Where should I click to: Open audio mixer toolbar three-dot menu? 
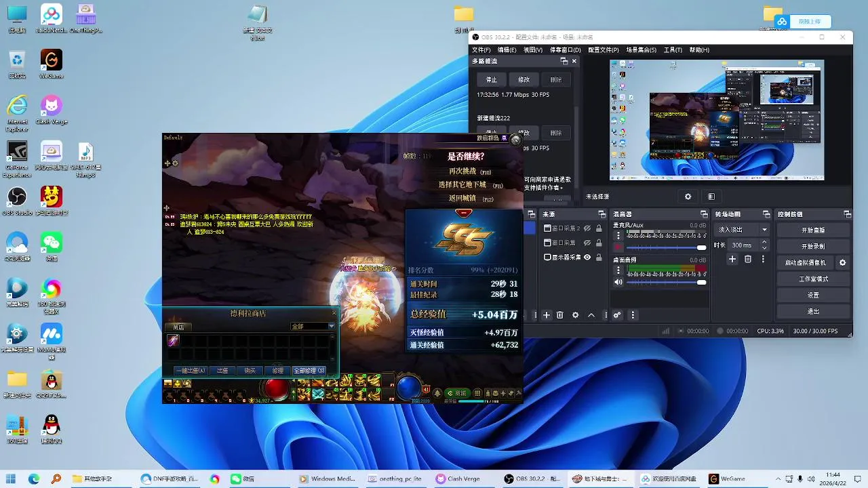pos(633,315)
